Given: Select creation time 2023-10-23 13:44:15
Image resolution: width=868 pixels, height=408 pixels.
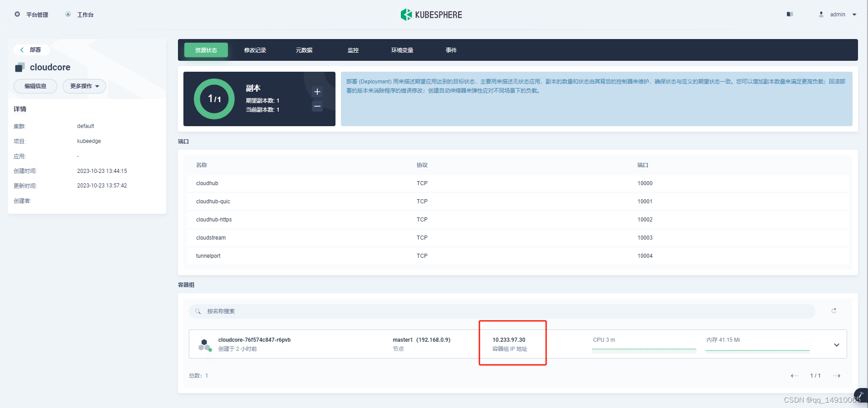Looking at the screenshot, I should point(102,171).
